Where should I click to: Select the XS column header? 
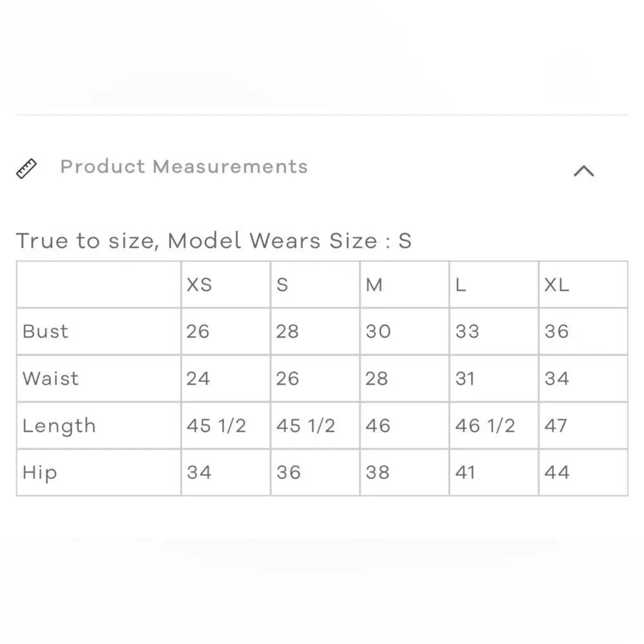pyautogui.click(x=199, y=285)
